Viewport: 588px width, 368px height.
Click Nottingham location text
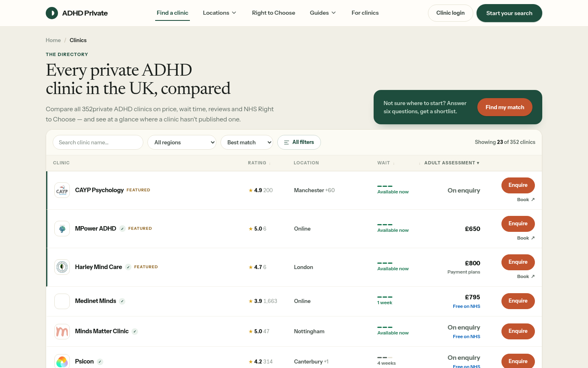(x=309, y=331)
